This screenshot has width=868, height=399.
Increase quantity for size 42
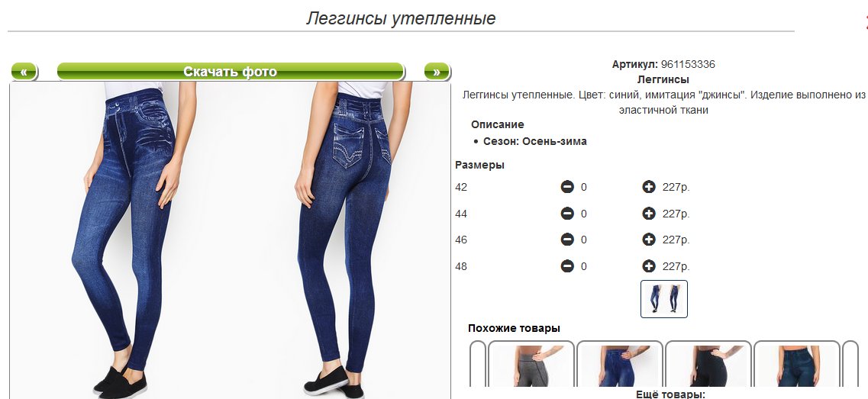coord(649,187)
